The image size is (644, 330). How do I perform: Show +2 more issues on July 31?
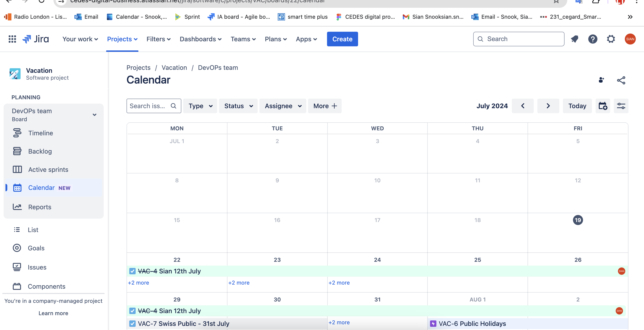pos(339,322)
